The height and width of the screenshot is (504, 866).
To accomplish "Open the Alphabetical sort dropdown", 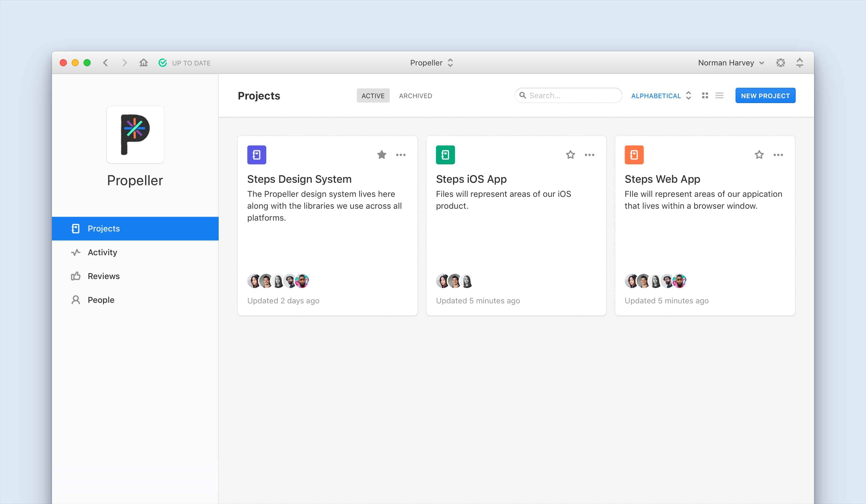I will click(661, 95).
